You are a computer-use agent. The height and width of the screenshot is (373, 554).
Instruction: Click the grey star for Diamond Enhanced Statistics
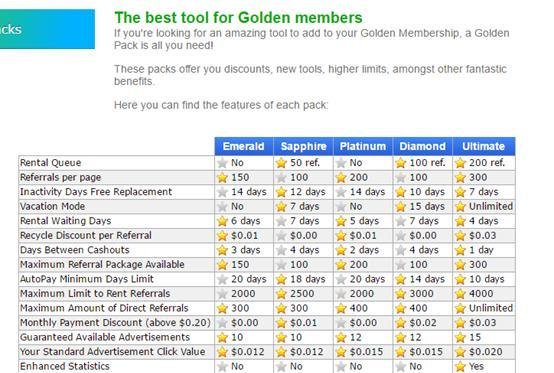pos(401,366)
